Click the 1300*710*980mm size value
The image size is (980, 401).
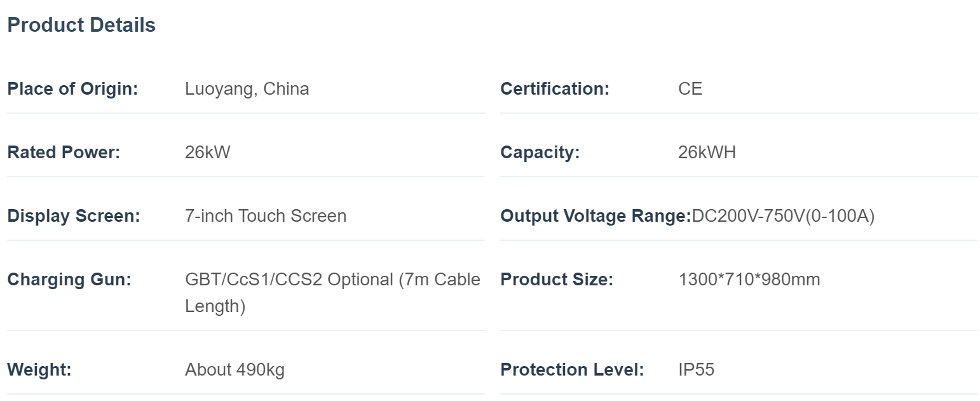point(749,280)
